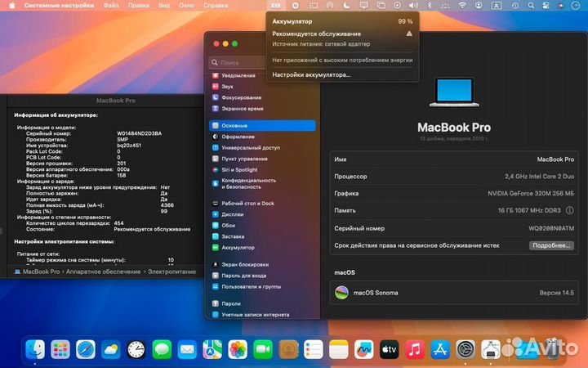
Task: Open the Справка menu
Action: pos(216,5)
